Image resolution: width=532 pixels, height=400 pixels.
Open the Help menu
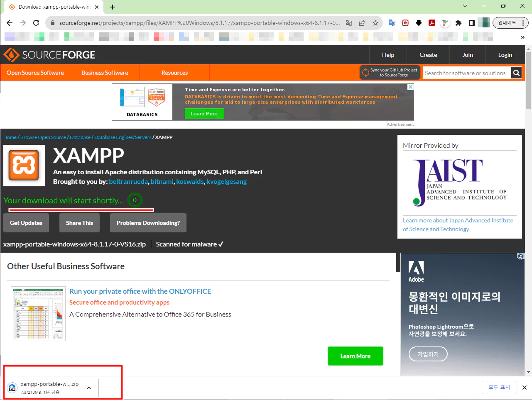pyautogui.click(x=388, y=55)
